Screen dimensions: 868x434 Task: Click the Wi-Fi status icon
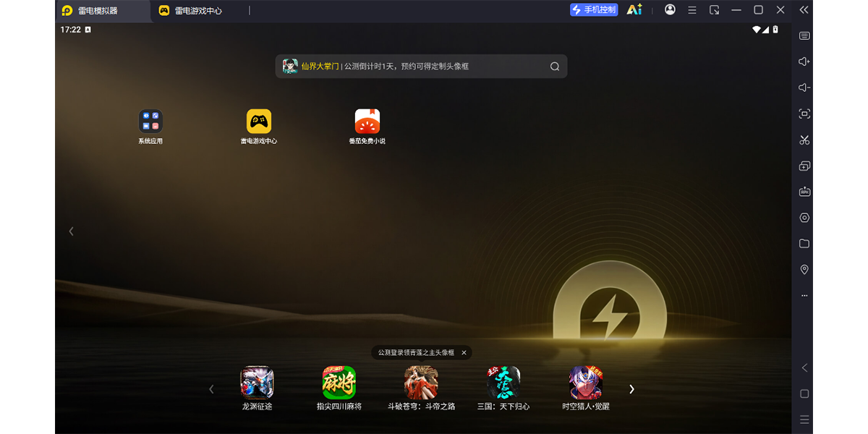pos(757,30)
